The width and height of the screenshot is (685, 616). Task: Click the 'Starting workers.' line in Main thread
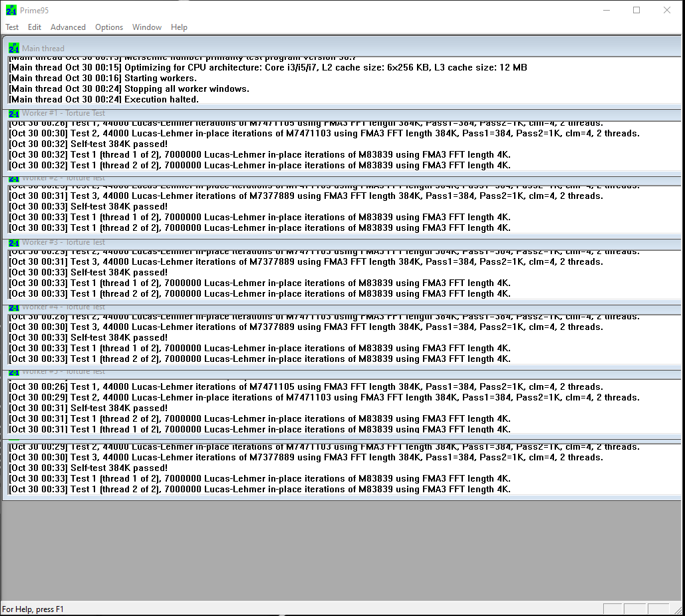(102, 78)
